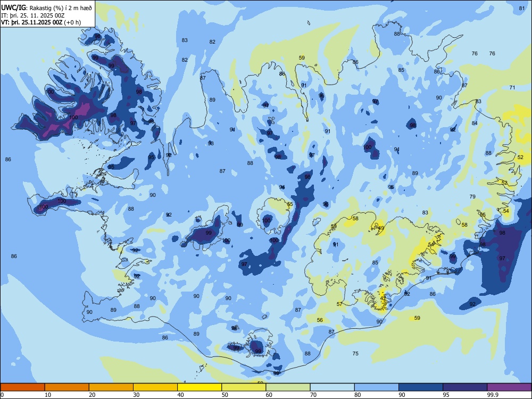532x399 pixels.
Task: Click the humidity value '49' on the map
Action: point(381,228)
